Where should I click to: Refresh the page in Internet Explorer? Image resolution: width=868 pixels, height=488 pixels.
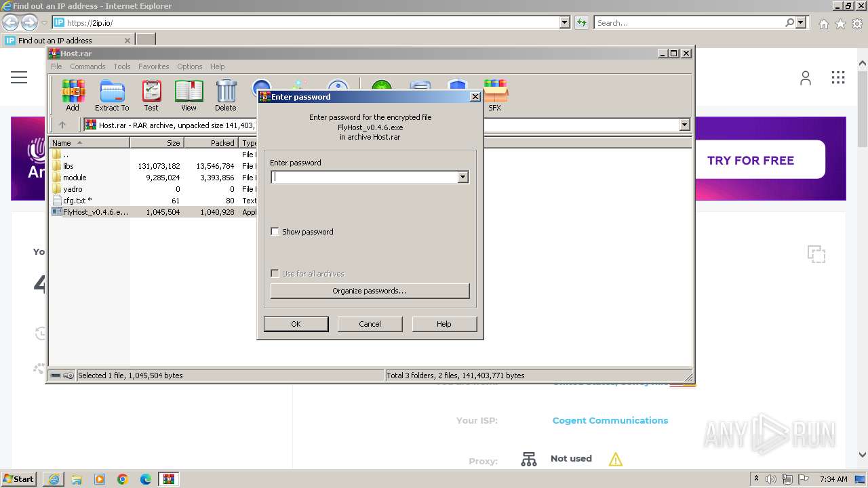[581, 23]
